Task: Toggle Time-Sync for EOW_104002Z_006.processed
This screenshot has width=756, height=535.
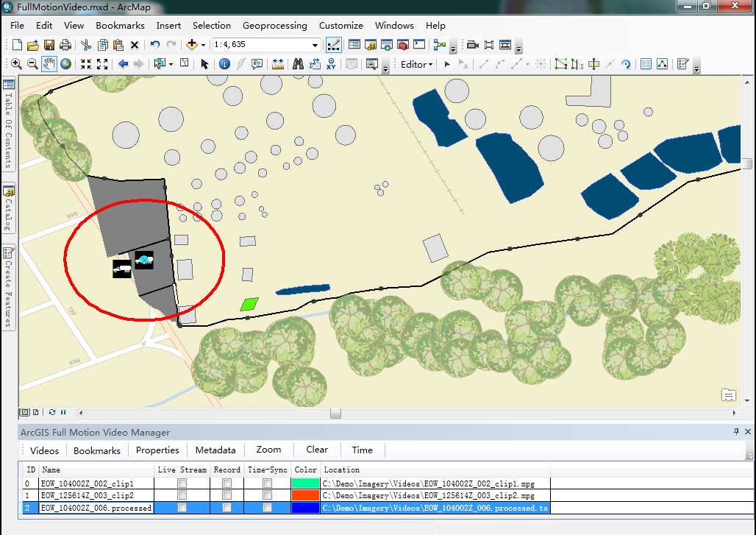Action: pyautogui.click(x=267, y=508)
